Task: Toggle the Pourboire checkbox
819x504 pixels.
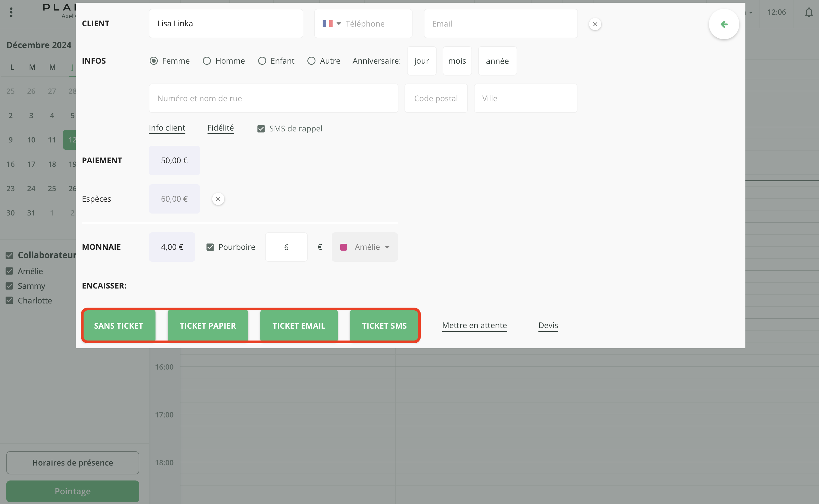Action: coord(210,247)
